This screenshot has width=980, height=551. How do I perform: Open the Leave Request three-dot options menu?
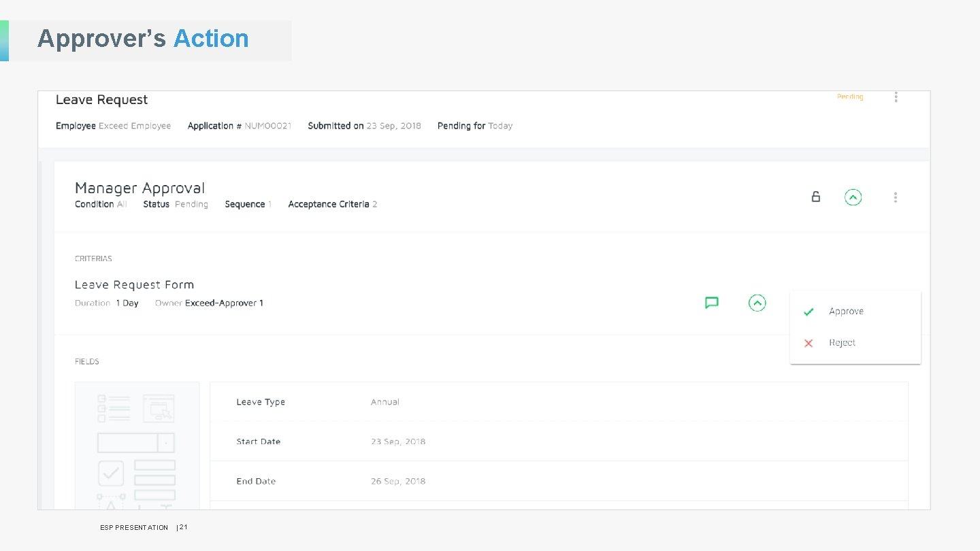(x=896, y=97)
